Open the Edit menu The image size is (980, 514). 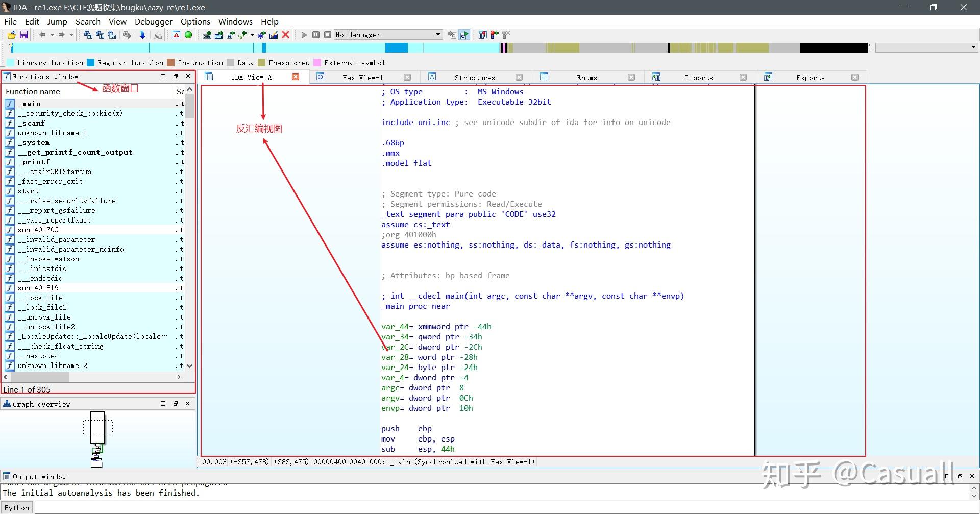[32, 21]
